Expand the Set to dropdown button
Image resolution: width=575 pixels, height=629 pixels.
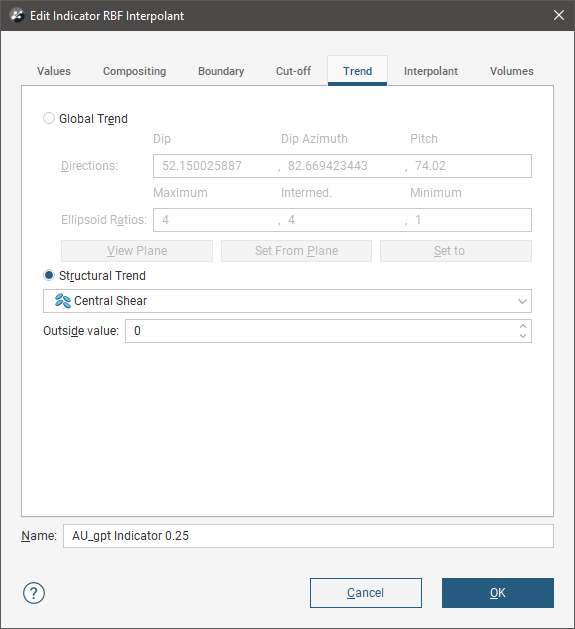[x=456, y=251]
